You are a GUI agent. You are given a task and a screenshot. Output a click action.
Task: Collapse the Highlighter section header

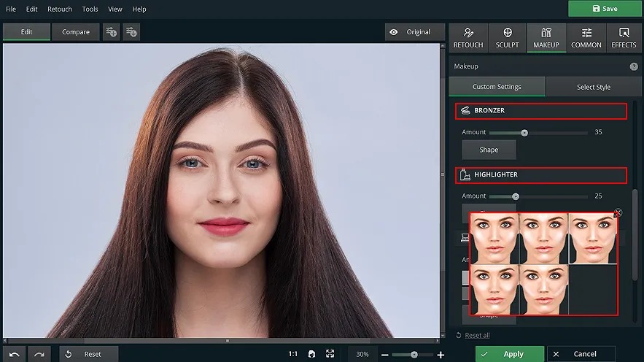pos(541,175)
